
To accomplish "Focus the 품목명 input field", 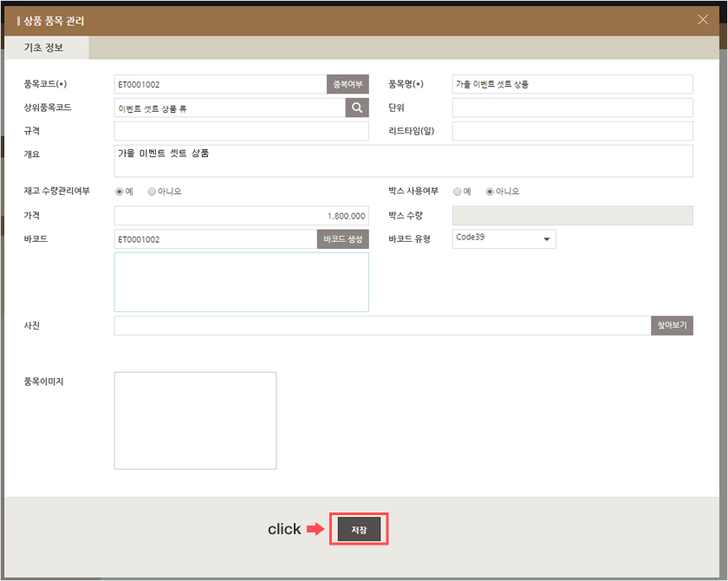I will point(573,84).
